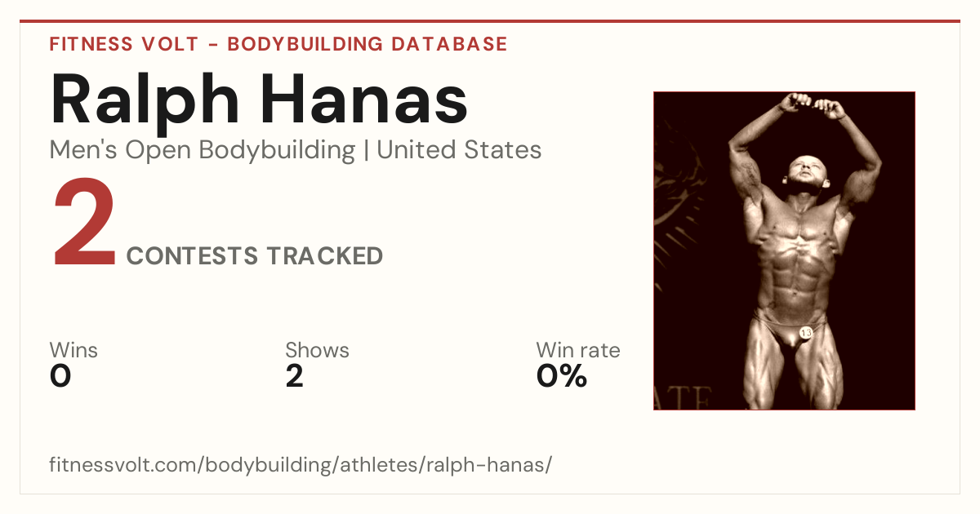Viewport: 980px width, 514px height.
Task: Select the Ralph Hanas name heading
Action: [x=259, y=100]
